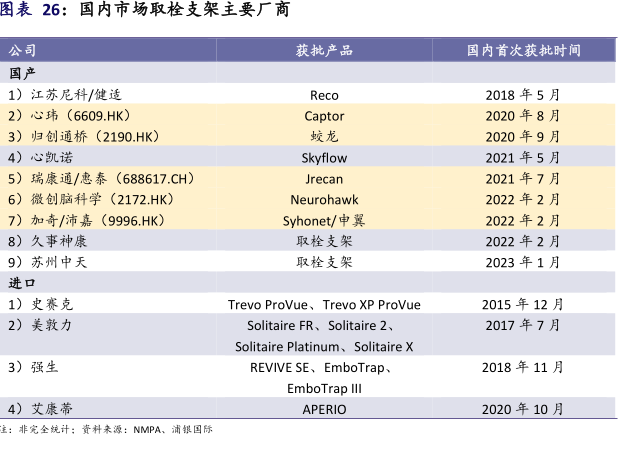The image size is (620, 450).
Task: Click 取栓支架 in the 苏州中天 row
Action: click(324, 262)
